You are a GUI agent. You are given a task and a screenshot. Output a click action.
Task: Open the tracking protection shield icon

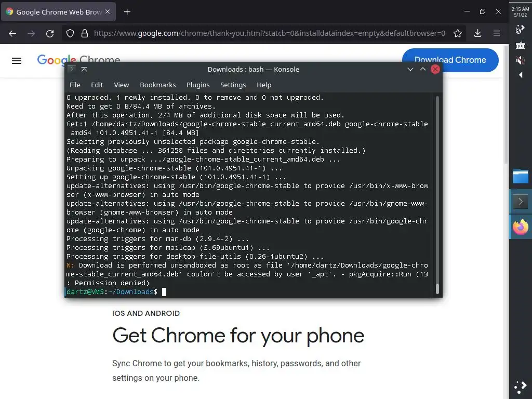tap(70, 33)
